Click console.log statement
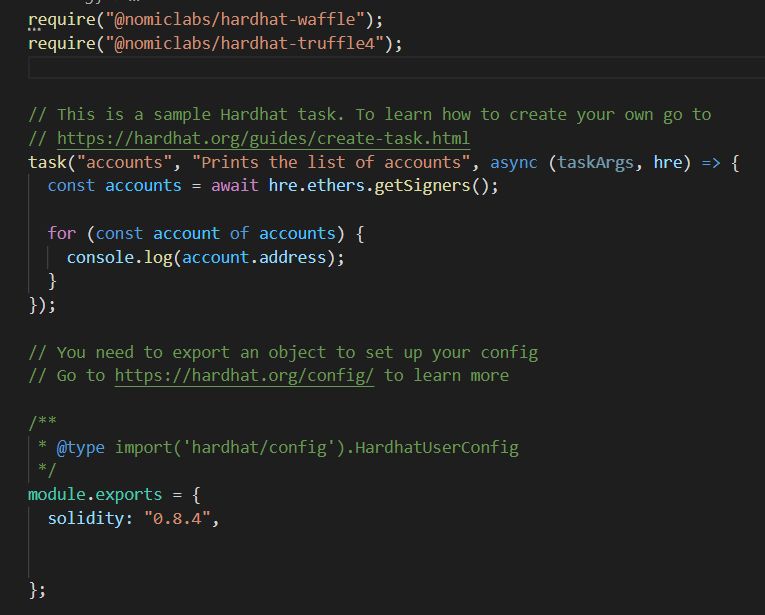The height and width of the screenshot is (615, 765). point(205,258)
